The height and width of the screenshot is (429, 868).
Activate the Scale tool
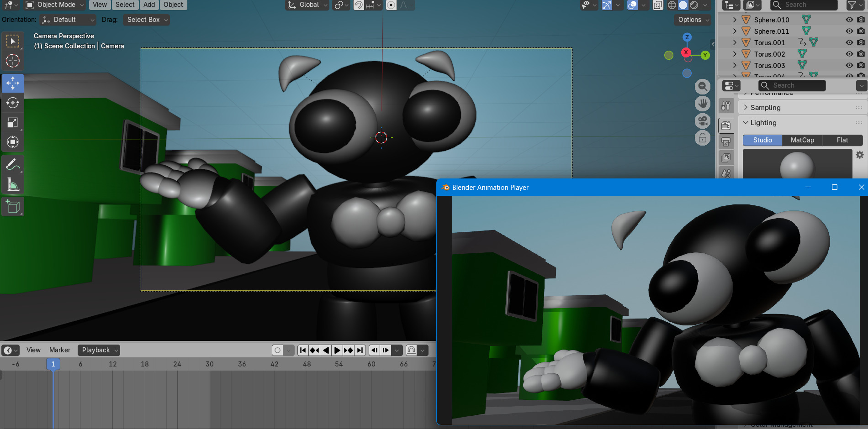[x=12, y=122]
